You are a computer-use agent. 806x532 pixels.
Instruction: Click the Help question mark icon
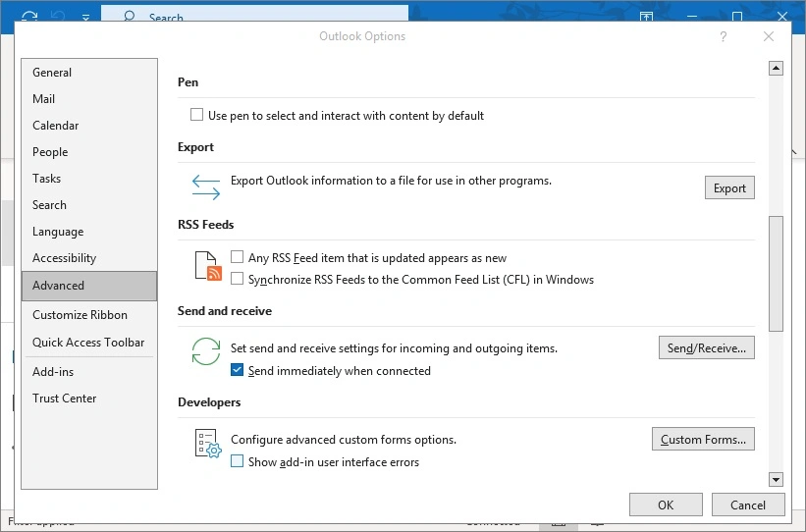coord(724,36)
